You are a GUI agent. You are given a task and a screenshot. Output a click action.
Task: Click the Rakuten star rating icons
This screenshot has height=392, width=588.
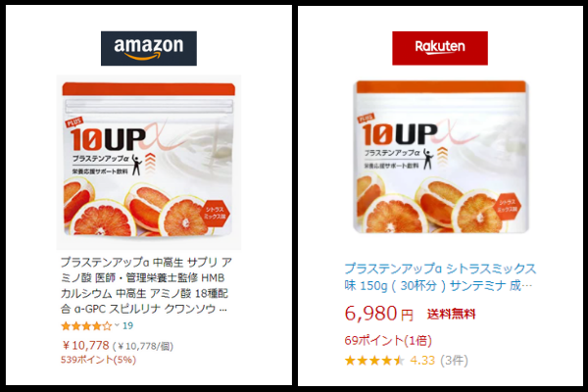point(374,361)
